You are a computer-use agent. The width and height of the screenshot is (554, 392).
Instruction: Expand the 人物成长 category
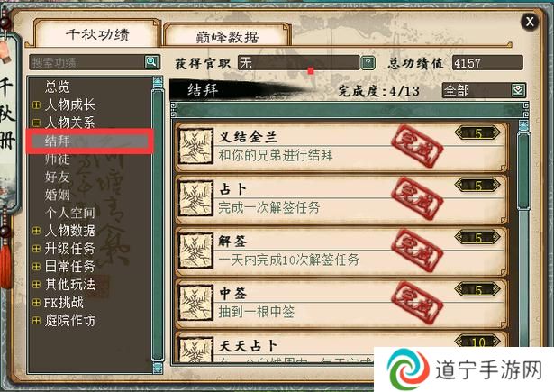(36, 105)
